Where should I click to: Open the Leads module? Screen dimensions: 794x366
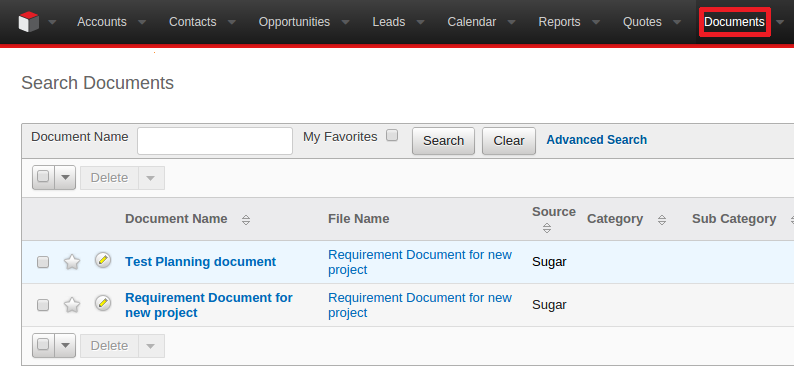[389, 22]
